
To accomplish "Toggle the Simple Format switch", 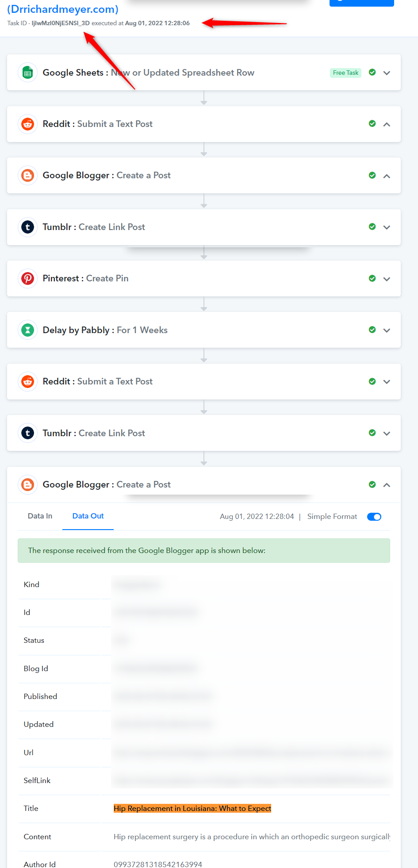I will pyautogui.click(x=374, y=517).
